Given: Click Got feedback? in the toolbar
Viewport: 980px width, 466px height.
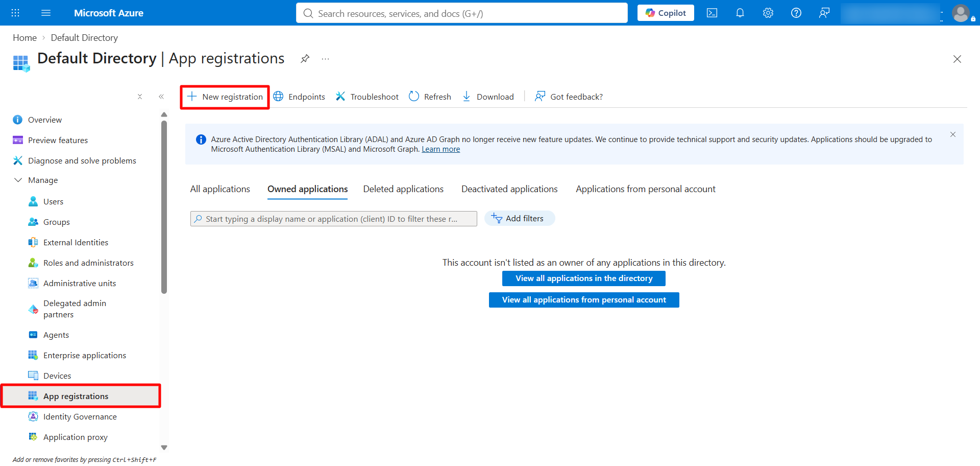Looking at the screenshot, I should pos(569,97).
